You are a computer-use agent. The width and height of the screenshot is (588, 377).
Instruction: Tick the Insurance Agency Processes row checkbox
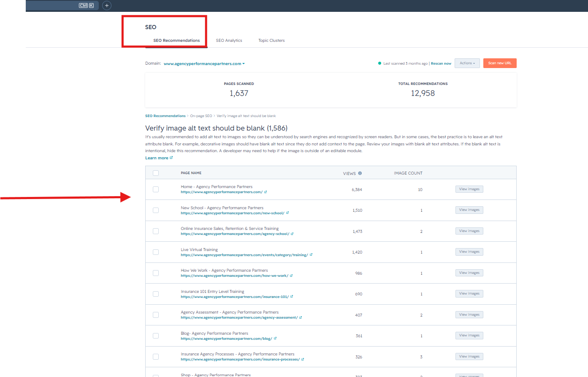click(x=156, y=357)
